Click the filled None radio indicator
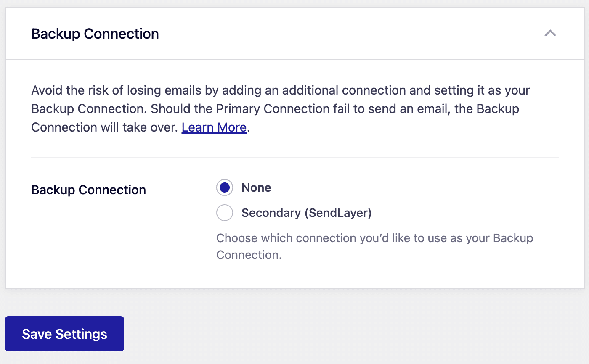Viewport: 589px width, 364px height. click(x=224, y=187)
